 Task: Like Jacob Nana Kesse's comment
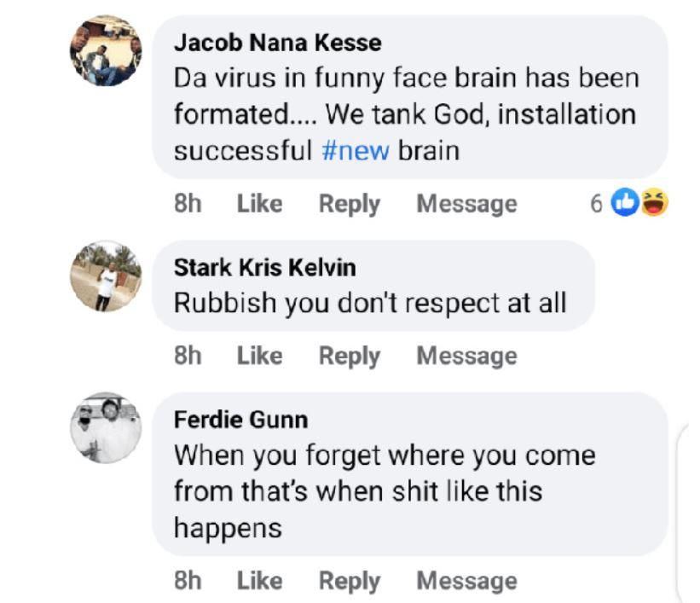tap(259, 204)
